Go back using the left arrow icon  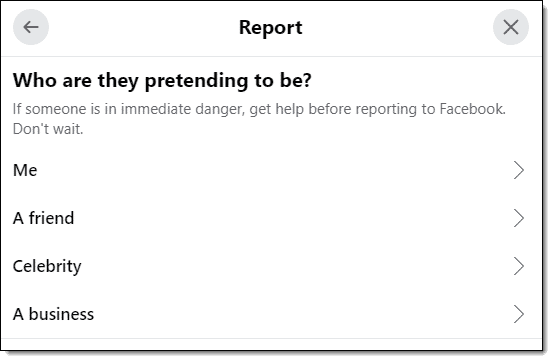[x=31, y=27]
